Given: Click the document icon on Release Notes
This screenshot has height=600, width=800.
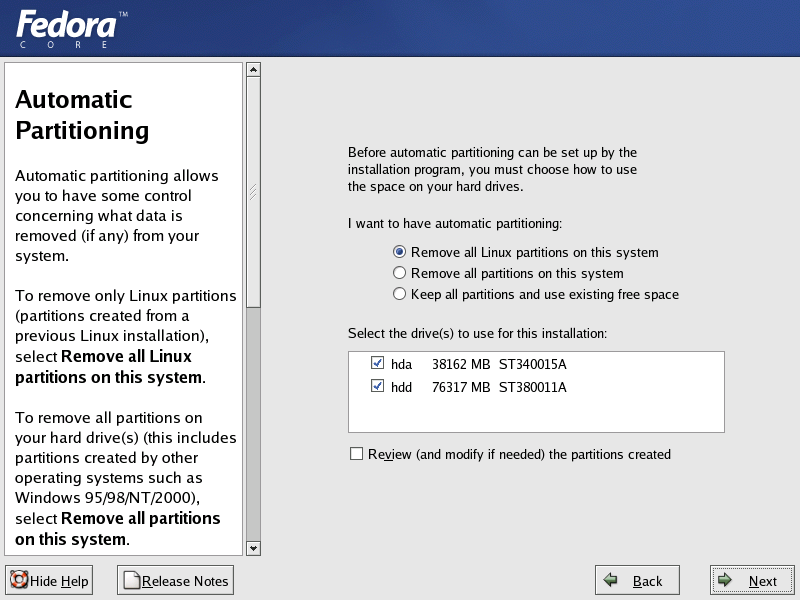Looking at the screenshot, I should pos(132,580).
